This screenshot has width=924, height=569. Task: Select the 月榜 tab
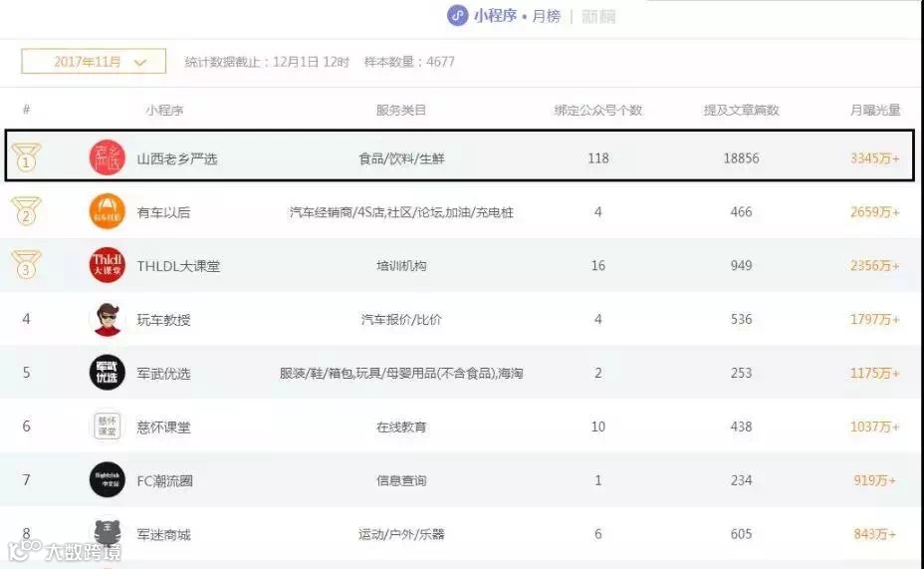point(547,16)
